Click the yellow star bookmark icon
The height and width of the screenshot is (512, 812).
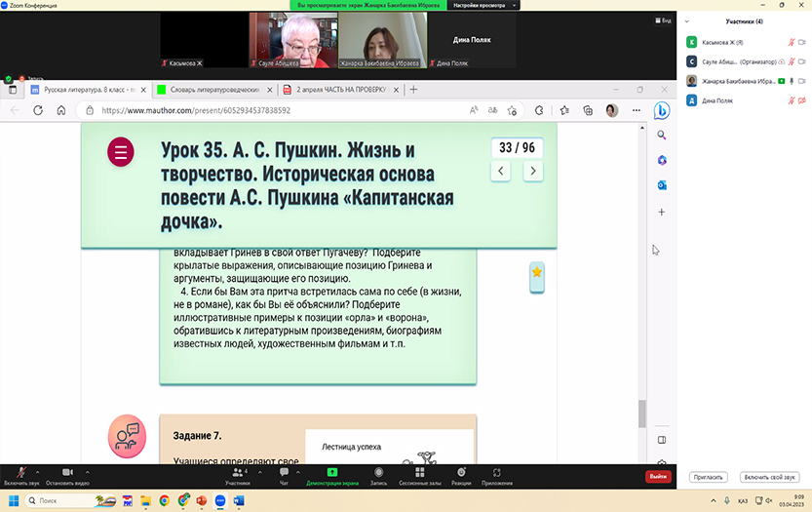[x=536, y=272]
